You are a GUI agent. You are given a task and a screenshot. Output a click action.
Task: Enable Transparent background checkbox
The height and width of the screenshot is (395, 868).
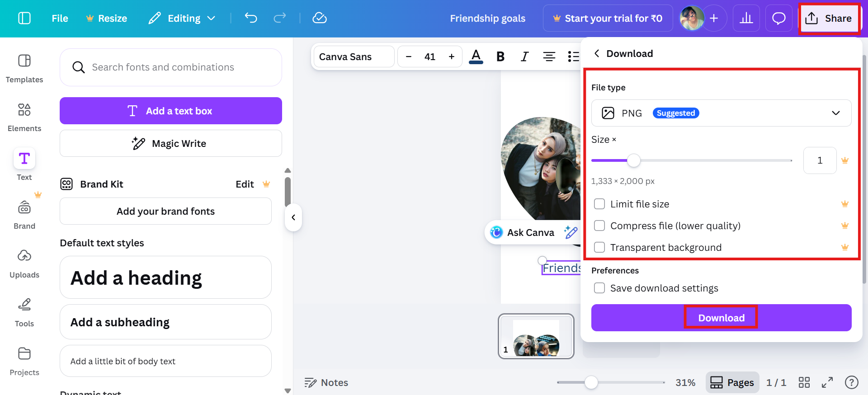(599, 247)
